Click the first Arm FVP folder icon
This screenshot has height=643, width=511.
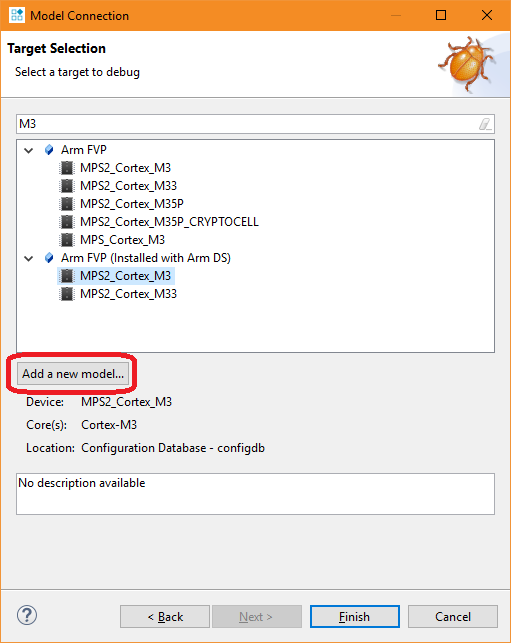tap(49, 150)
